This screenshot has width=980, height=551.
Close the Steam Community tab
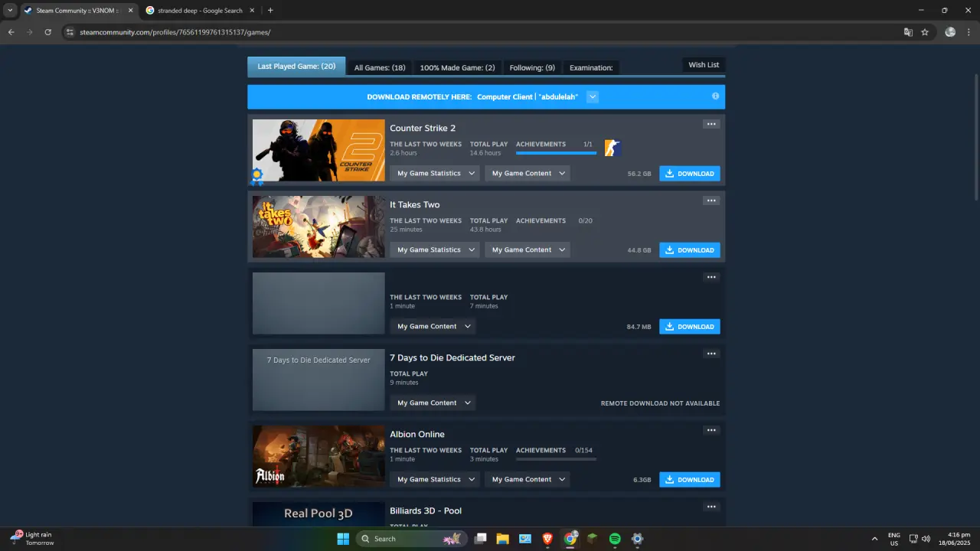tap(129, 11)
